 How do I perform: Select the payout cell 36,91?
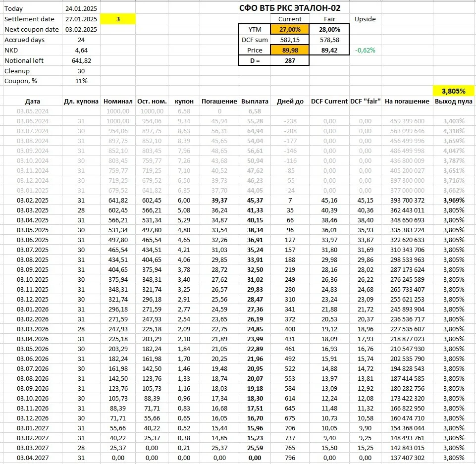(255, 240)
